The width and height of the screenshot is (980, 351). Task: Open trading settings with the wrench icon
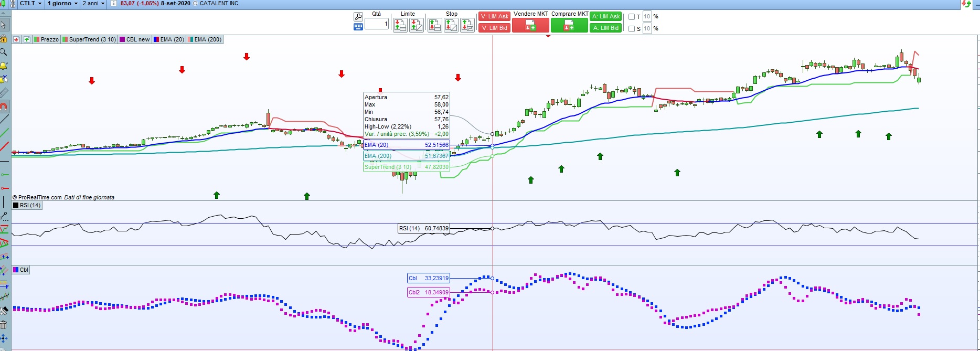point(358,17)
